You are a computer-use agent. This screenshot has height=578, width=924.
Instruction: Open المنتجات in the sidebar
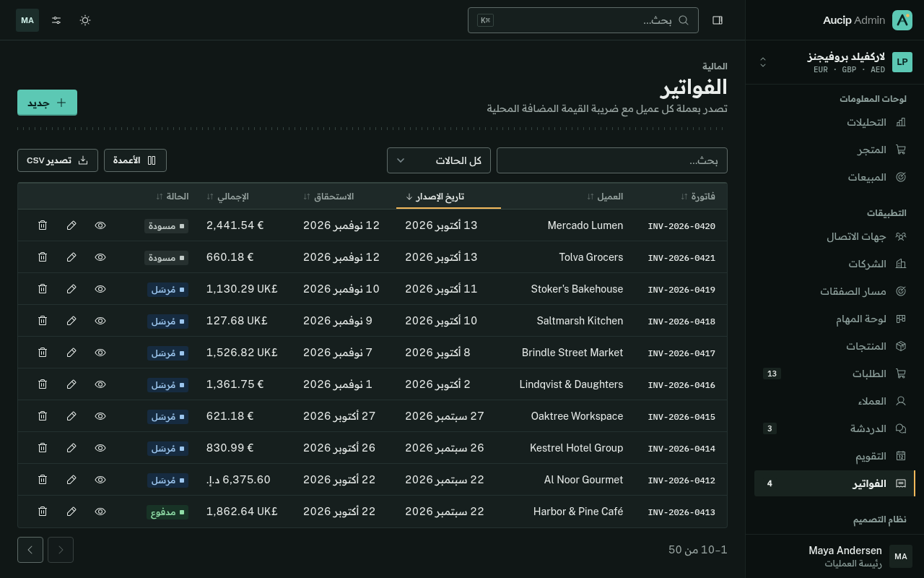[834, 346]
